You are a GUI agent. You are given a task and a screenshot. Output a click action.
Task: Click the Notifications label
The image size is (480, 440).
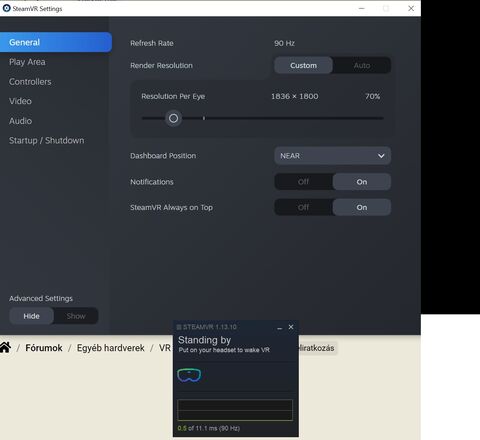point(152,182)
